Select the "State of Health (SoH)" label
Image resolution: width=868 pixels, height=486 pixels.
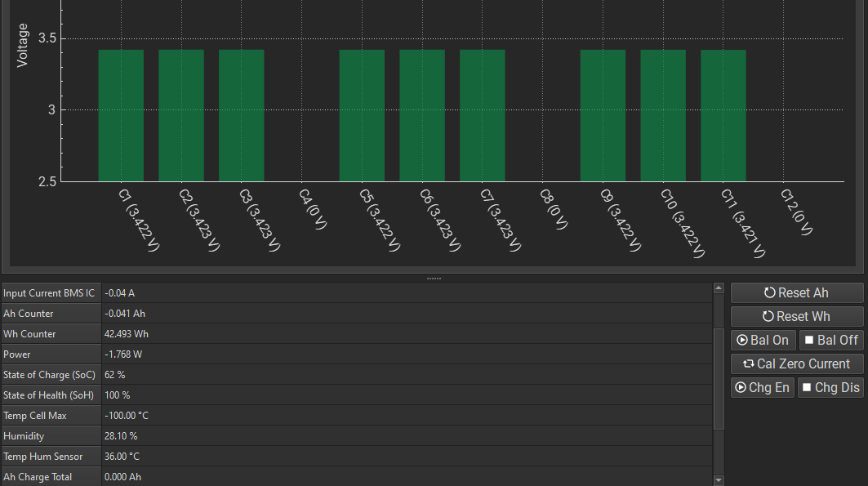point(49,396)
